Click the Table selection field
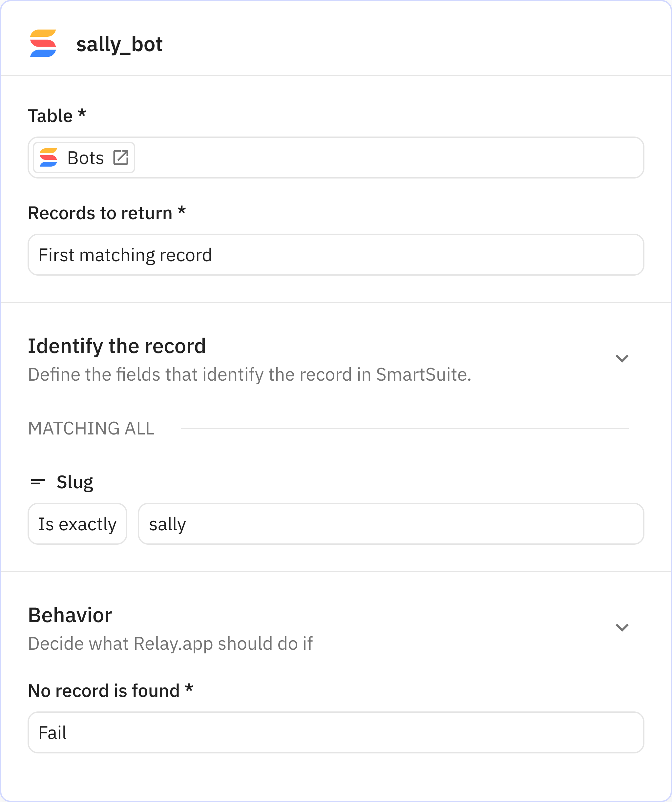Viewport: 672px width, 802px height. point(389,157)
